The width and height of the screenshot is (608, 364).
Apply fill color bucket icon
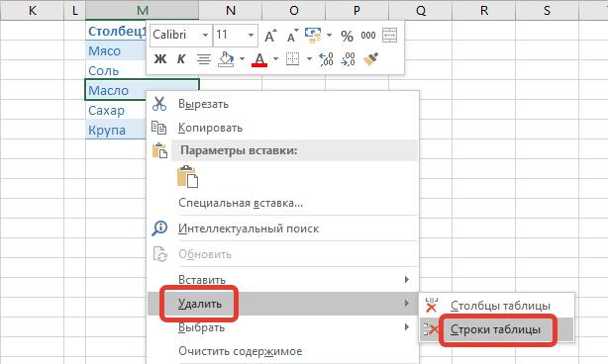tap(226, 59)
